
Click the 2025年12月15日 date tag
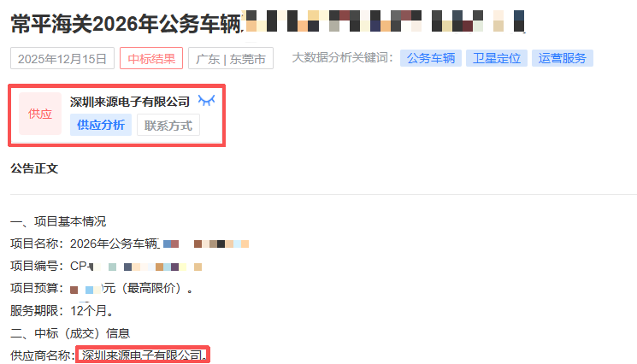(62, 58)
